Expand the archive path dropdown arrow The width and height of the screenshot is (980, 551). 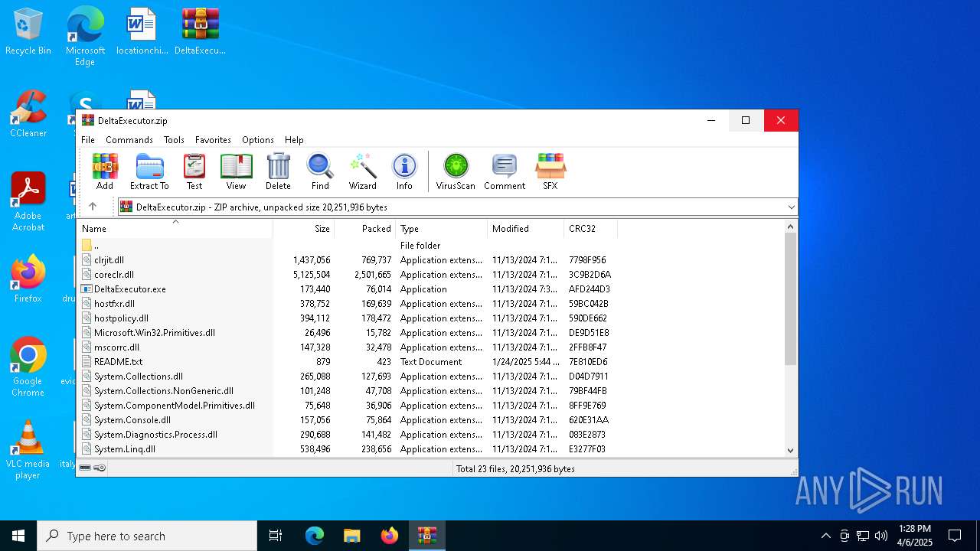[791, 207]
